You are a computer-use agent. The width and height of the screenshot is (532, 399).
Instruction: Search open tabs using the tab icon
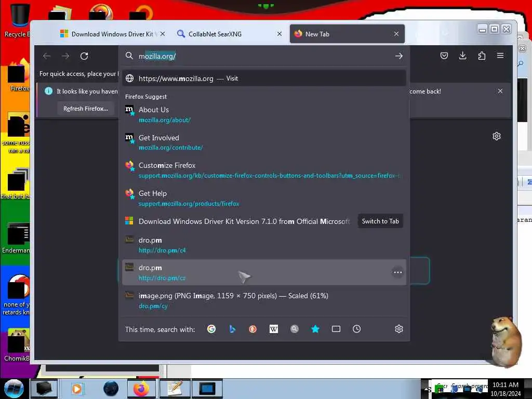(336, 329)
